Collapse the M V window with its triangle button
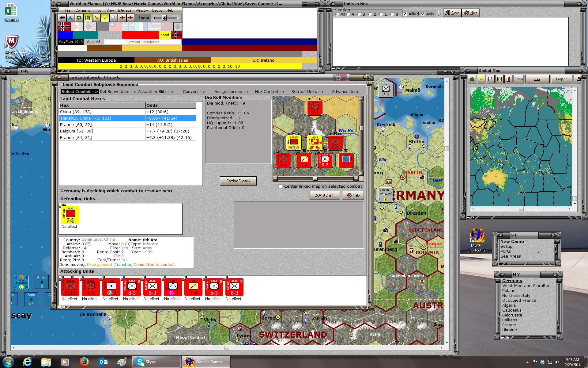 502,274
